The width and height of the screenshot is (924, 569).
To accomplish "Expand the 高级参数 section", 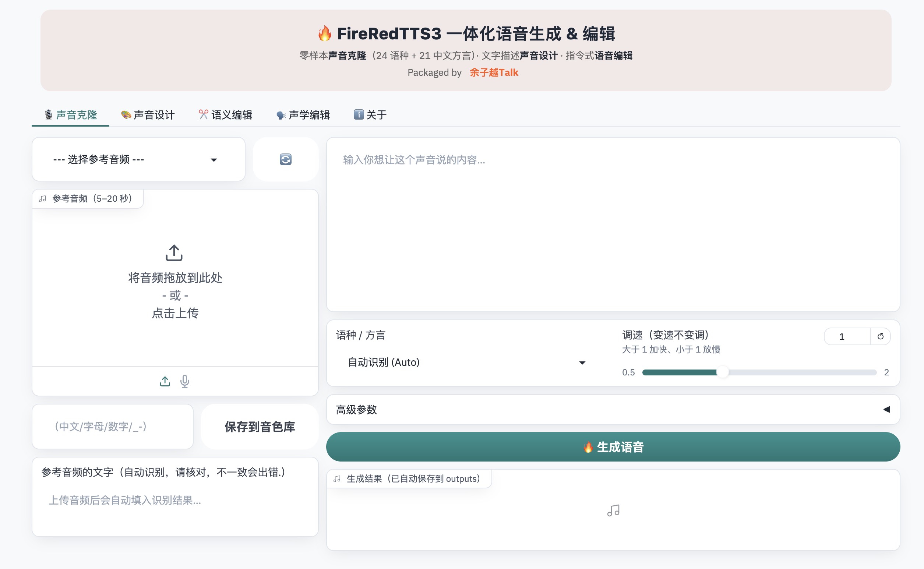I will (x=613, y=409).
